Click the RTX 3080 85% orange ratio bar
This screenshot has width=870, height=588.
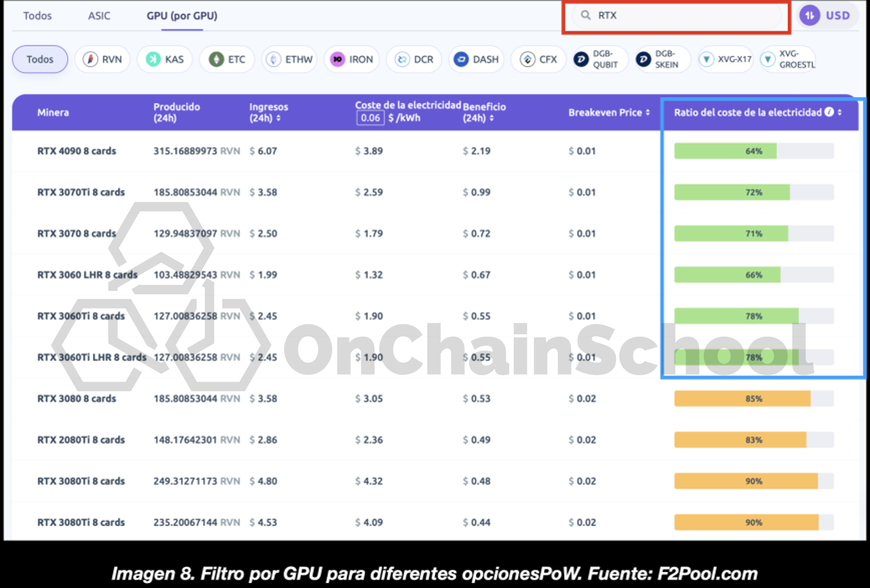pyautogui.click(x=754, y=398)
